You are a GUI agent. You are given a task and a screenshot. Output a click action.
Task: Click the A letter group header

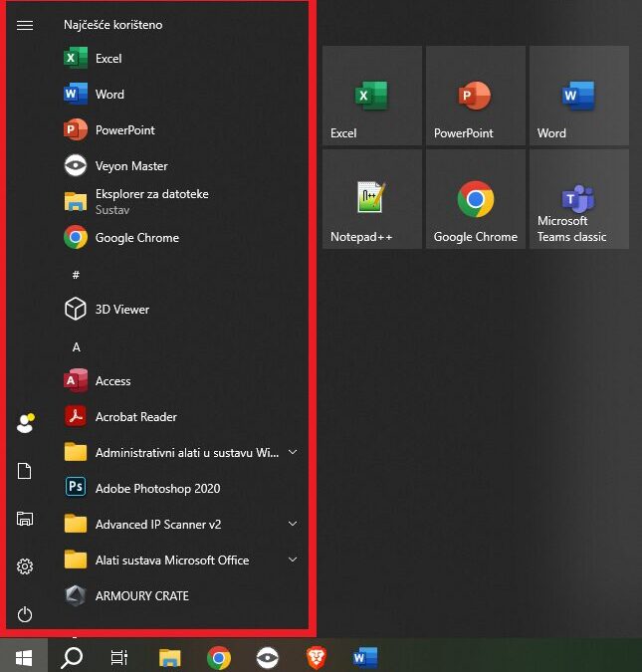pos(77,346)
